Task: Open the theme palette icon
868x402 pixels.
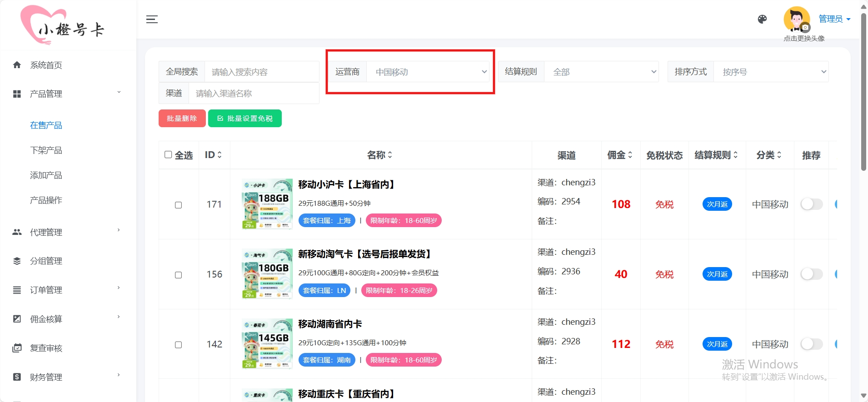Action: [x=762, y=19]
